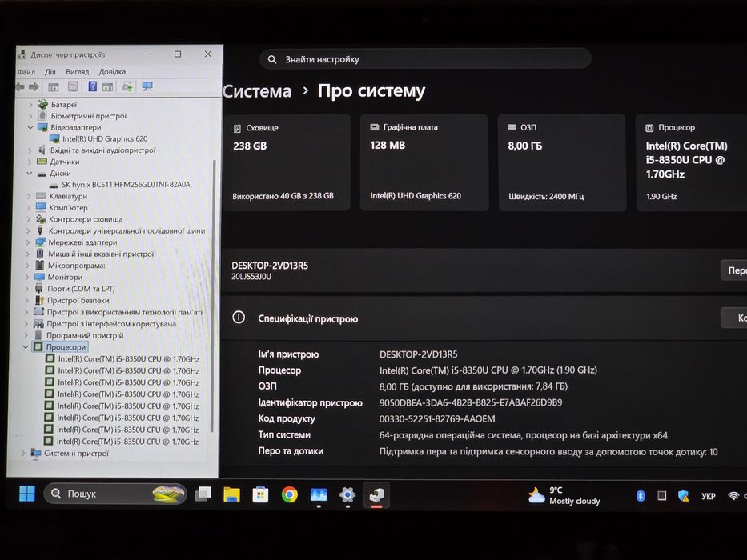Select the Монітори tree item

(66, 277)
